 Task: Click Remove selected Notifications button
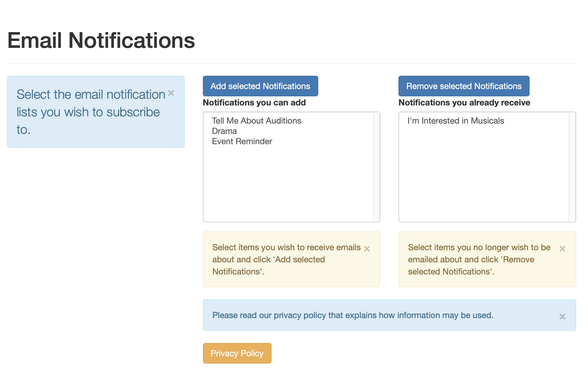click(464, 86)
